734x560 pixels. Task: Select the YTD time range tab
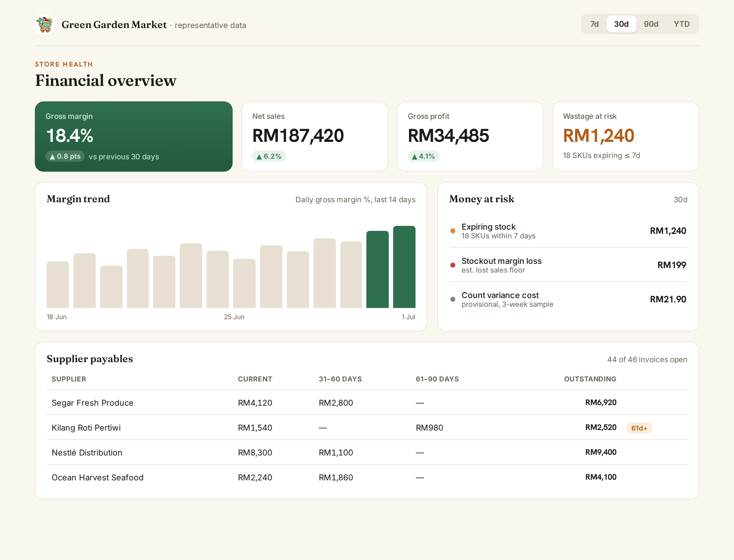pos(681,24)
